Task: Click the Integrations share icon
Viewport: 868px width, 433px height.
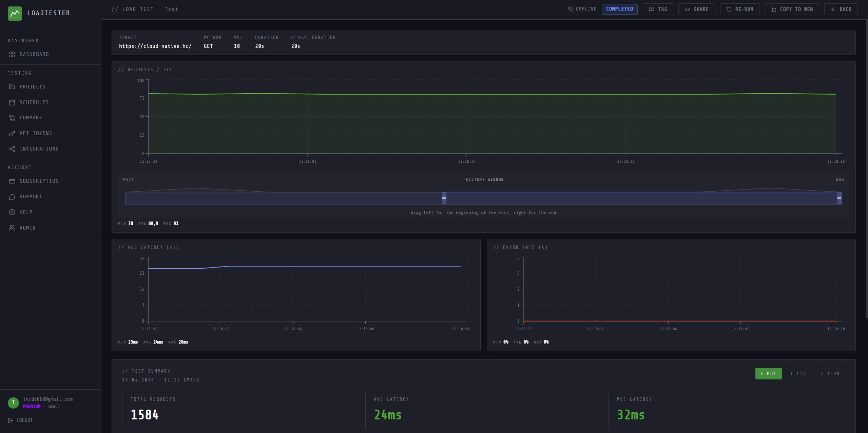Action: [12, 149]
